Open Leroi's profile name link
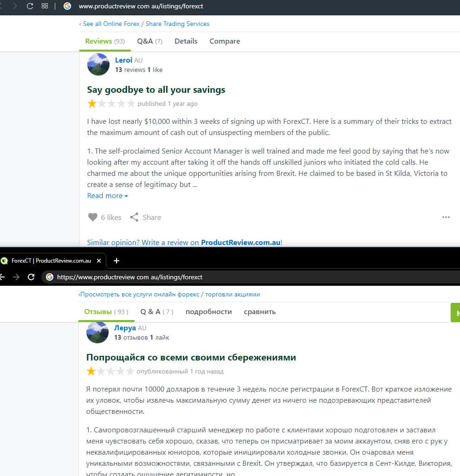 (123, 60)
